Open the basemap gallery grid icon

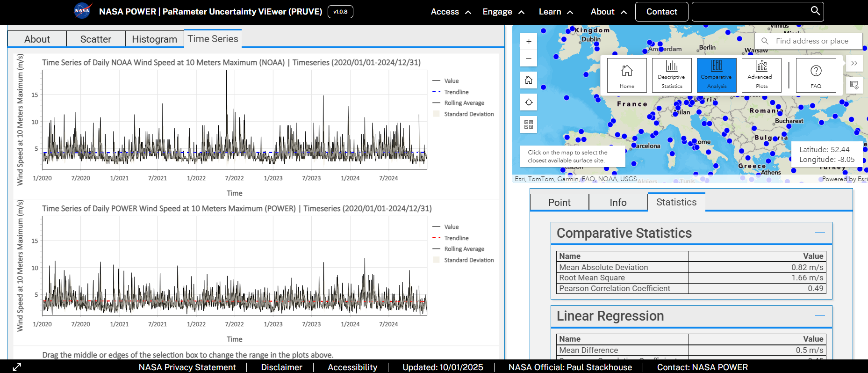coord(529,124)
